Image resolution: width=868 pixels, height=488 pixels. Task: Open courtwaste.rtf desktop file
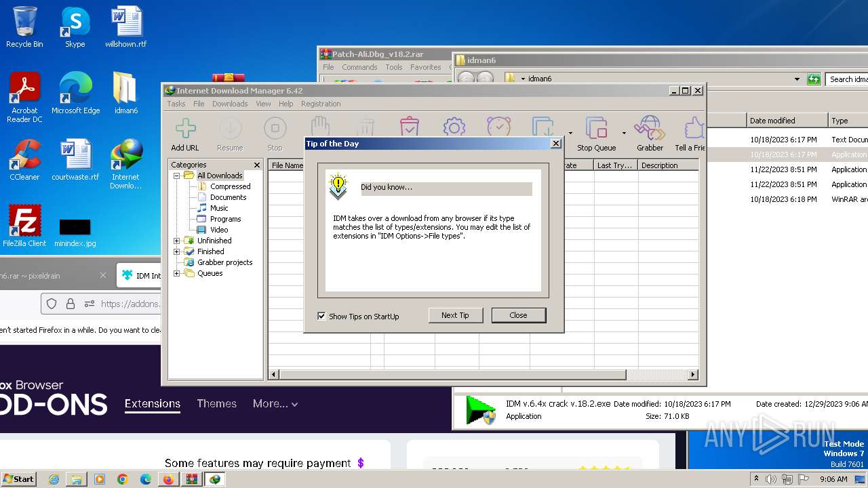pos(75,160)
